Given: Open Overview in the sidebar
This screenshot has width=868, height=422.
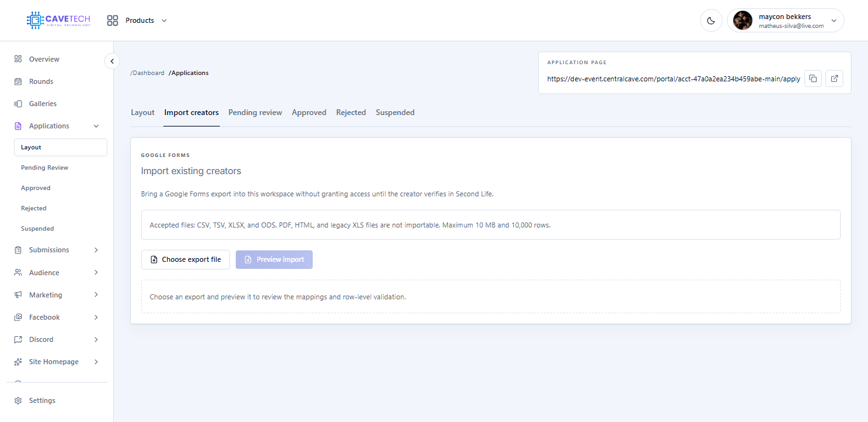Looking at the screenshot, I should 44,59.
